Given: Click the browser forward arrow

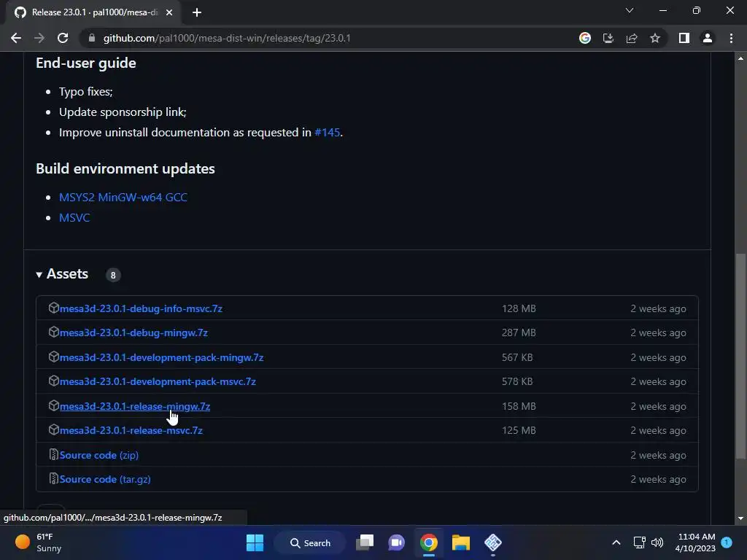Looking at the screenshot, I should tap(39, 38).
